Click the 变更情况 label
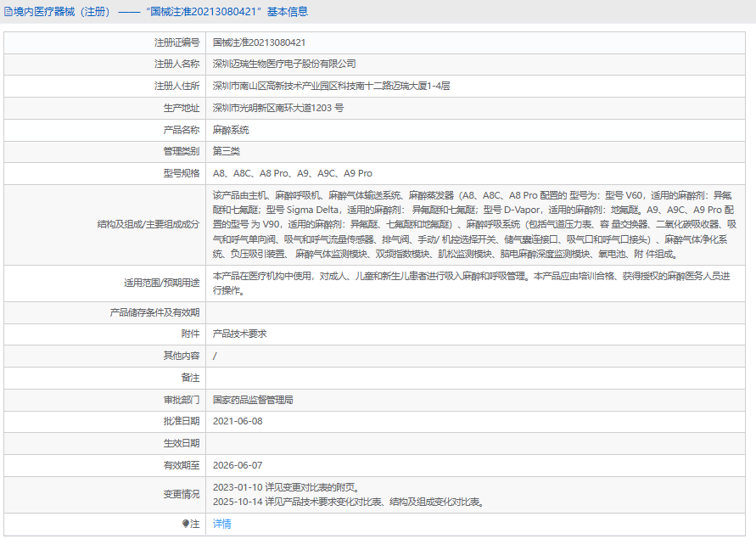Viewport: 756px width, 539px height. pyautogui.click(x=182, y=495)
